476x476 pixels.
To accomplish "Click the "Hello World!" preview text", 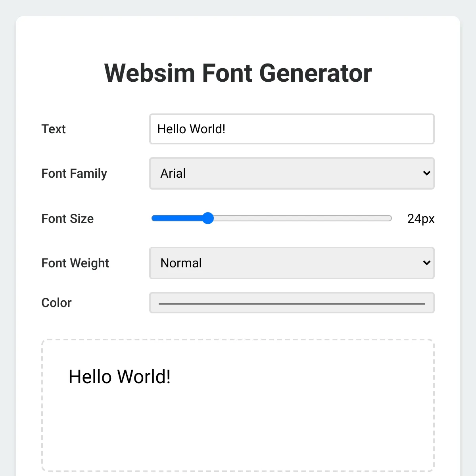I will (x=119, y=376).
